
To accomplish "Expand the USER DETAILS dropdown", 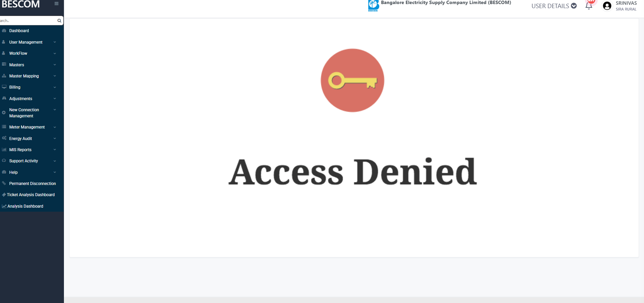I will pyautogui.click(x=554, y=6).
